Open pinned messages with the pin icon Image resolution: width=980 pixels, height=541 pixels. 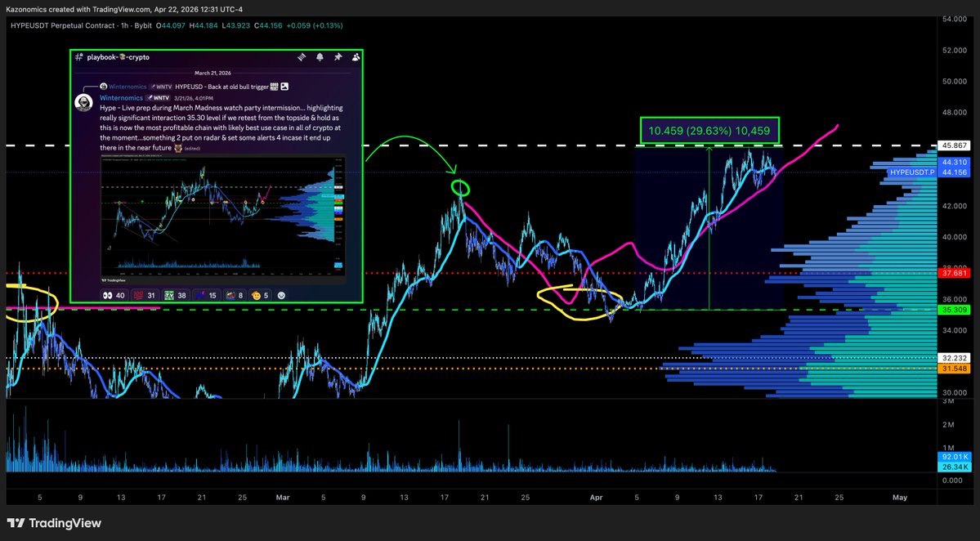338,57
